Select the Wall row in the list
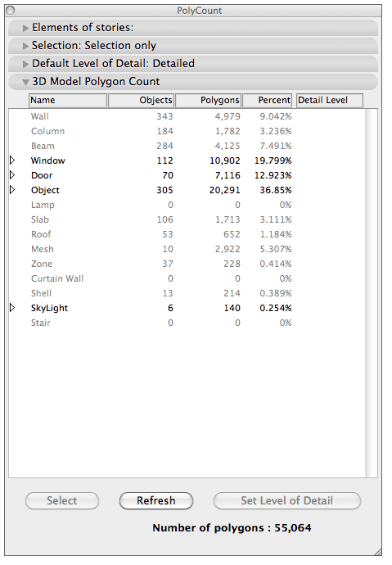This screenshot has width=392, height=565. pos(187,116)
